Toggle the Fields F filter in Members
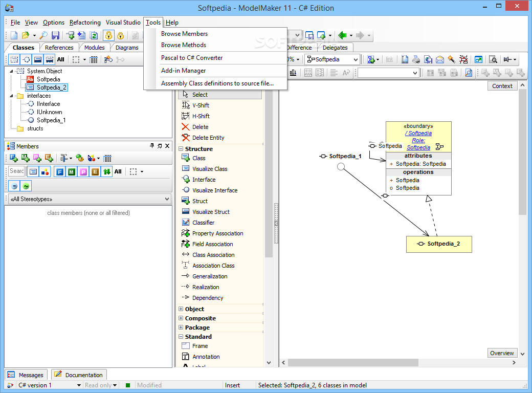Screen dimensions: 532x393 60,172
